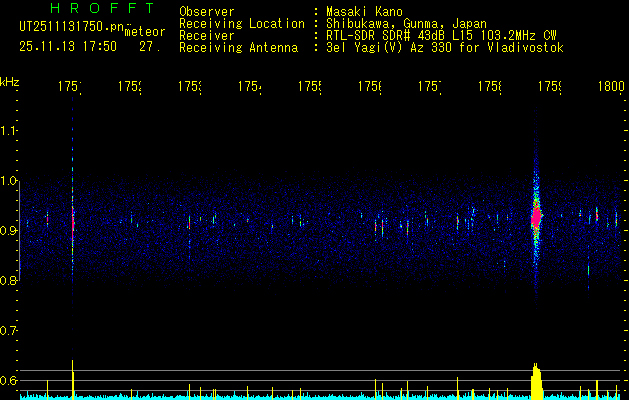Click the tallest thin yellow spike at bottom left
This screenshot has height=400, width=629.
tap(73, 380)
